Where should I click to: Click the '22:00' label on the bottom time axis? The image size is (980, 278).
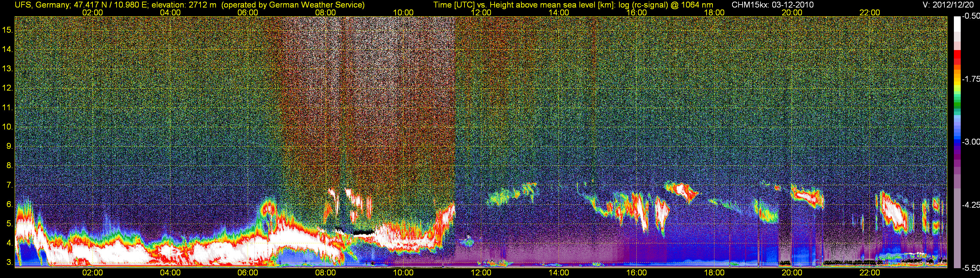click(870, 273)
